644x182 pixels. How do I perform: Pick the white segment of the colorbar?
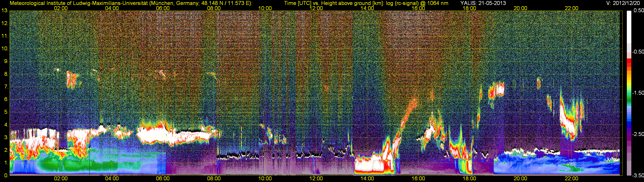(x=629, y=27)
